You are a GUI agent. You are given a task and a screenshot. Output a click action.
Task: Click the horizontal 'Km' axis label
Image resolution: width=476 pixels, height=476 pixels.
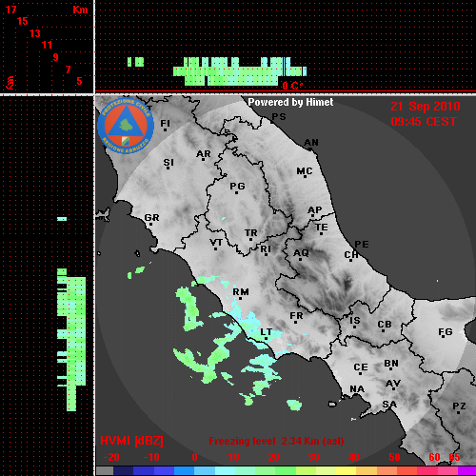click(x=80, y=10)
